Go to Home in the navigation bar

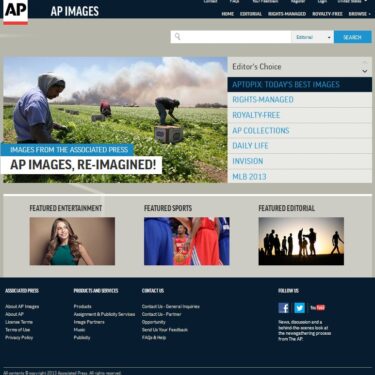(228, 14)
